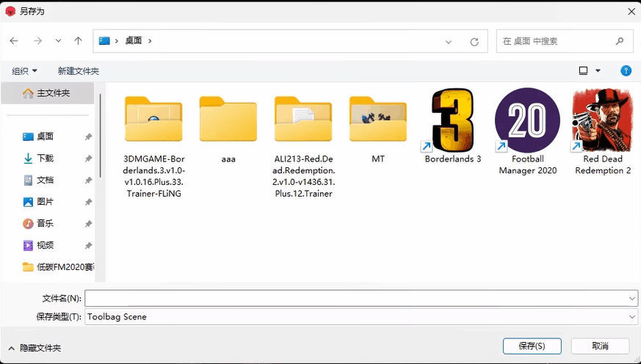
Task: Click the pin icon beside 下载
Action: tap(88, 159)
